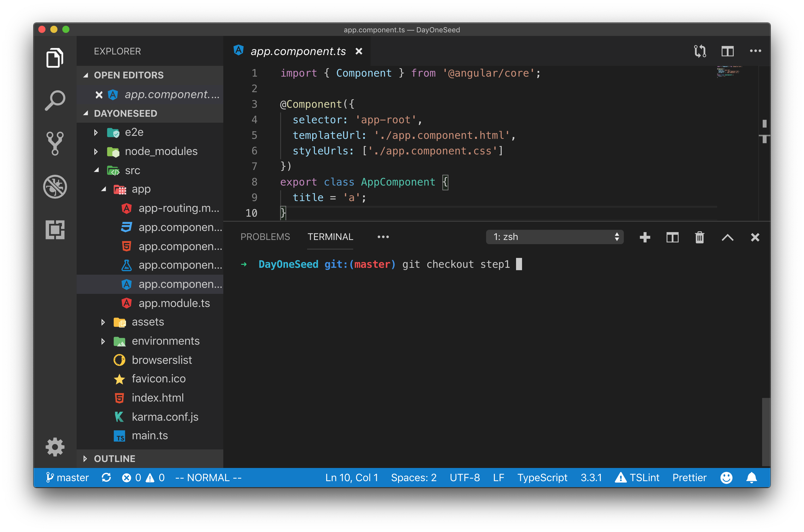Click the terminal vertical scrollbar
Viewport: 804px width, 532px height.
tap(766, 431)
